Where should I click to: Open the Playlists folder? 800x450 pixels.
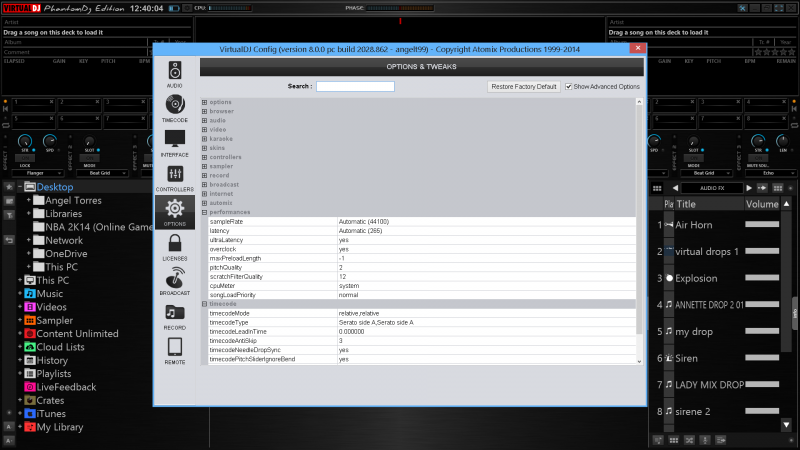tap(54, 373)
